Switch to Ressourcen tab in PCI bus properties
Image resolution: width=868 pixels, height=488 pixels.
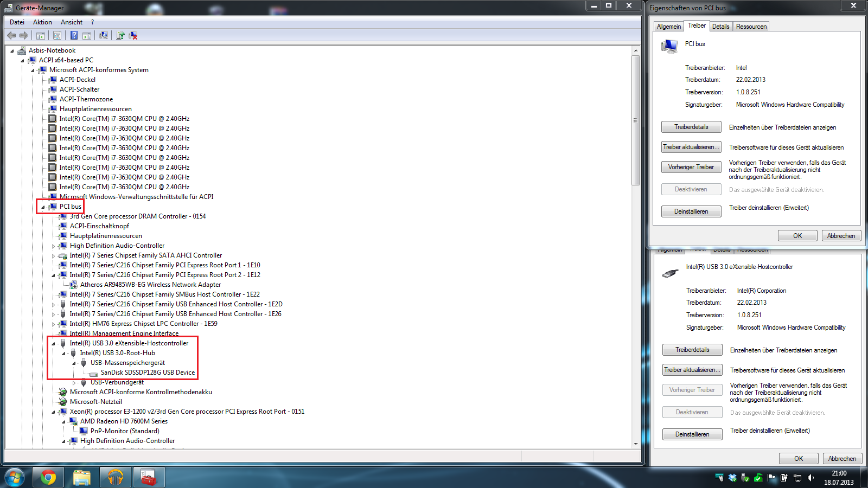(x=751, y=27)
